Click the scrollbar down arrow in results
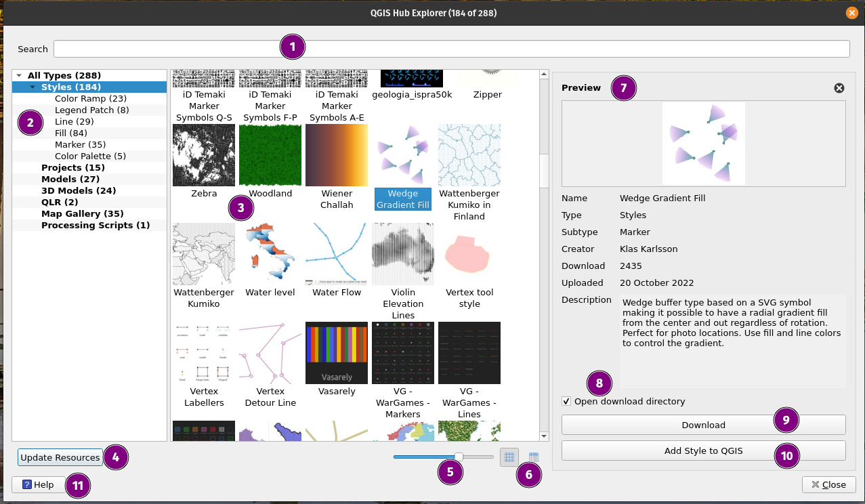865x504 pixels. tap(544, 436)
